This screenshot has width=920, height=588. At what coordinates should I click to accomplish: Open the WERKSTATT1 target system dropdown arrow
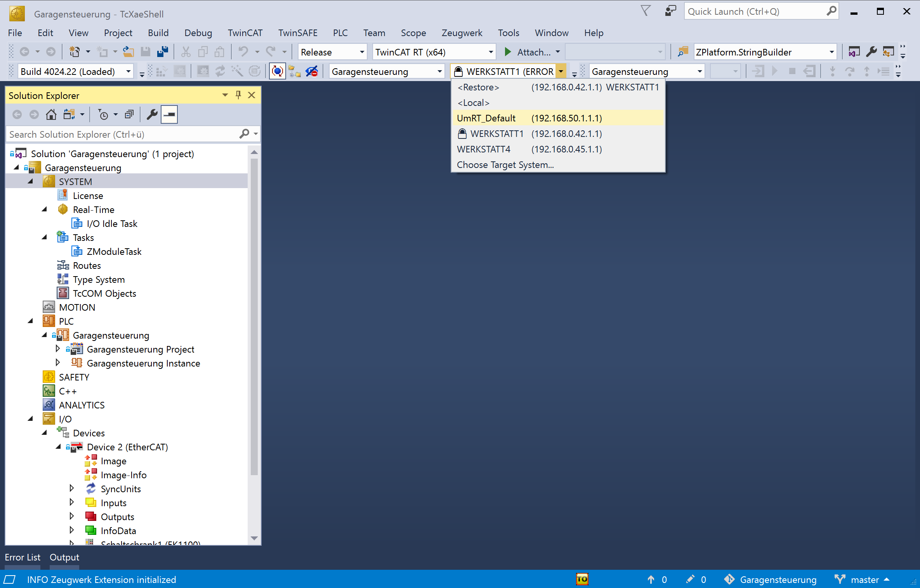click(561, 71)
